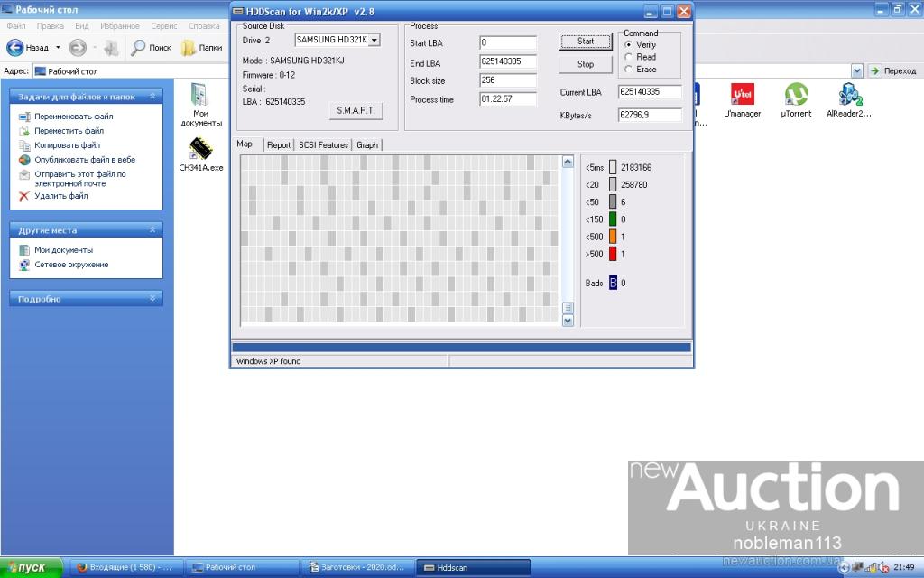
Task: Click the map scrollbar up arrow
Action: [x=568, y=163]
